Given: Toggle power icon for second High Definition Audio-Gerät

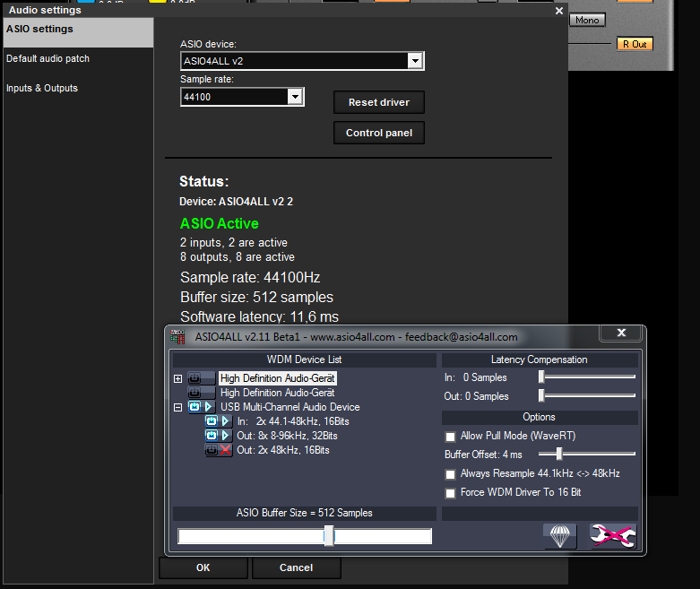Looking at the screenshot, I should [194, 393].
